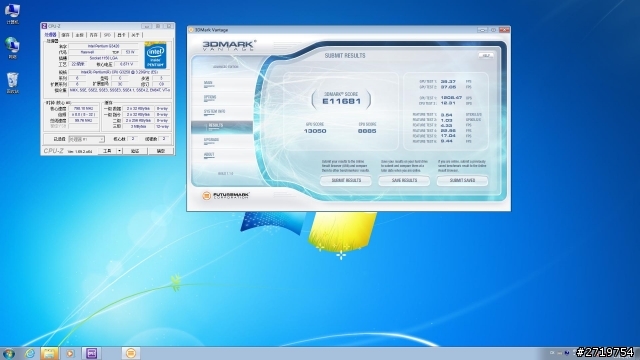Image resolution: width=640 pixels, height=360 pixels.
Task: Open OPTIONS section in 3DMark sidebar
Action: click(x=210, y=98)
